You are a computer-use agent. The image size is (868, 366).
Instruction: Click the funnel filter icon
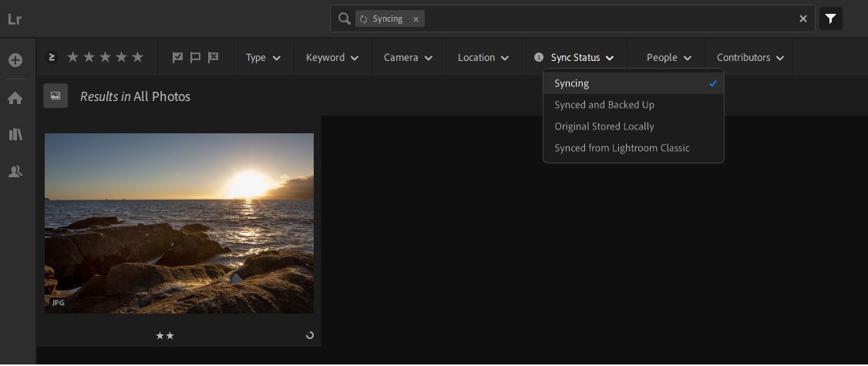tap(830, 19)
